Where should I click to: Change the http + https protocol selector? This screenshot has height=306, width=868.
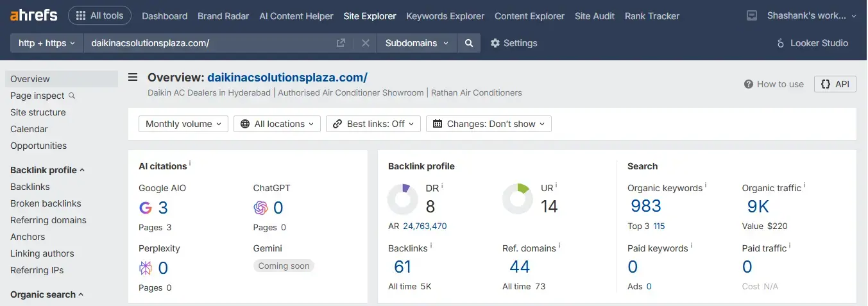(x=47, y=43)
